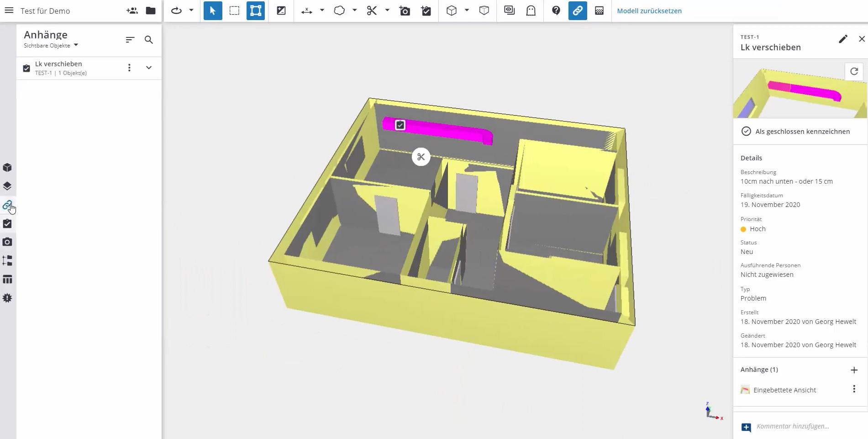The width and height of the screenshot is (868, 439).
Task: Click Modell zurücksetzen link
Action: (x=649, y=11)
